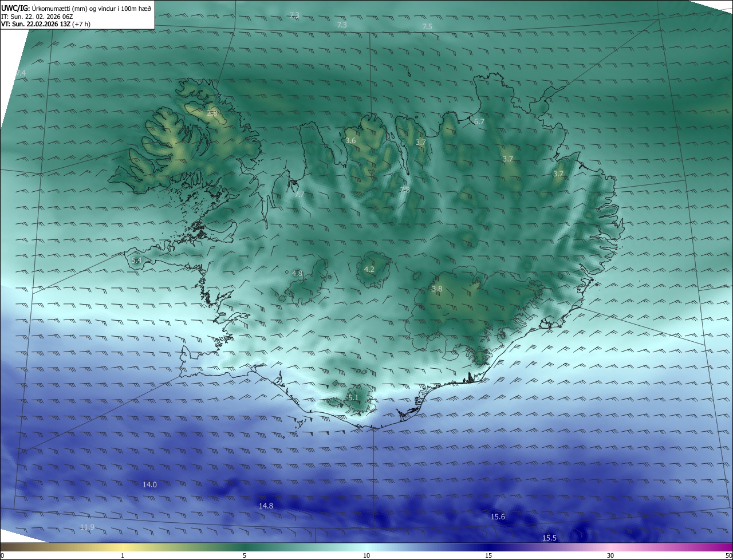Screen dimensions: 733x560
Task: Click the 4.8 value label
Action: 297,274
